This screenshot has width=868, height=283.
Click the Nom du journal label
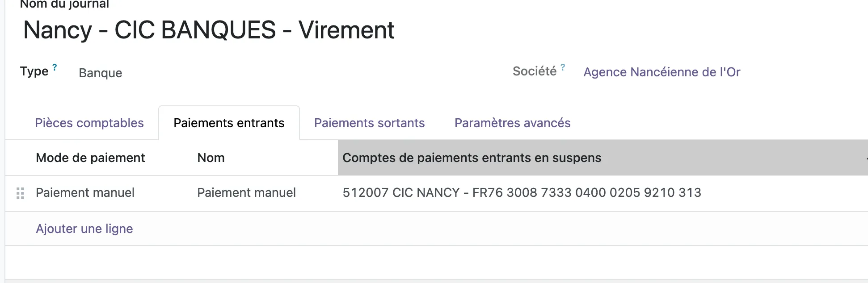click(x=64, y=4)
